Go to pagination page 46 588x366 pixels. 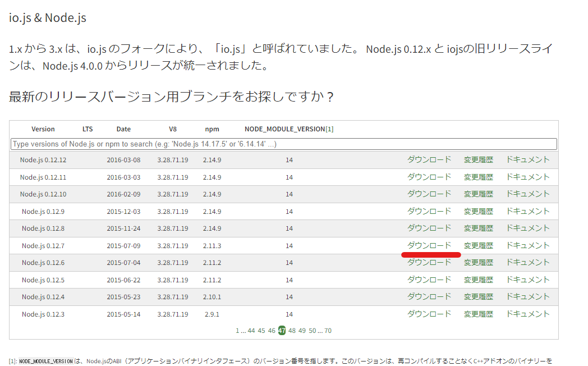272,331
